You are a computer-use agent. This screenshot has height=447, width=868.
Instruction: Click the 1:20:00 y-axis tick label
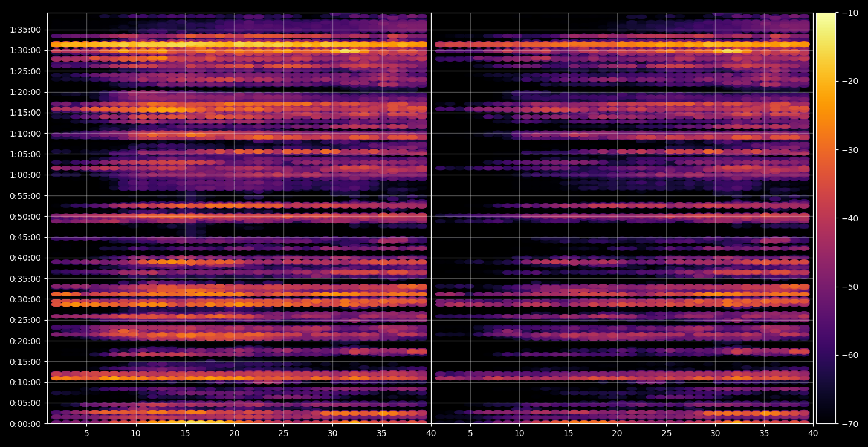25,92
